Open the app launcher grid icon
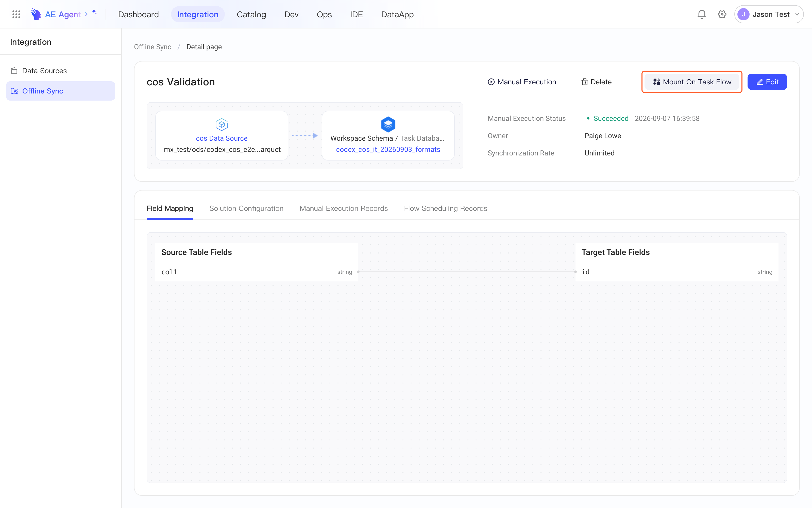 [x=16, y=14]
